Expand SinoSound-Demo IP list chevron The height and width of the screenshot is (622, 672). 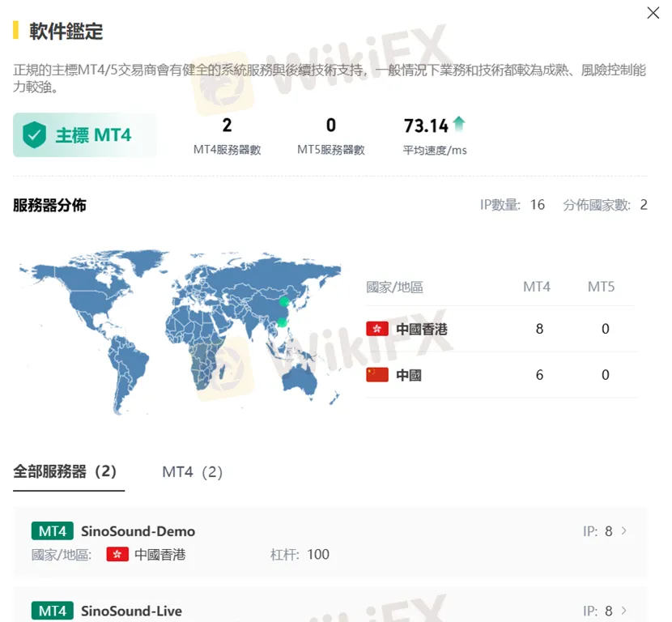click(x=624, y=531)
